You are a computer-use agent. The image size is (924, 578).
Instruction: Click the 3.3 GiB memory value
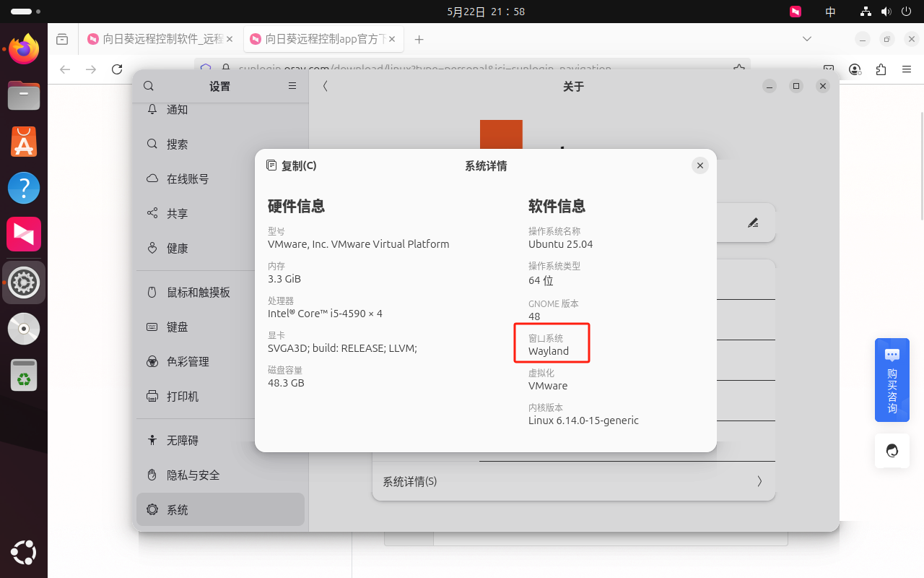[284, 279]
